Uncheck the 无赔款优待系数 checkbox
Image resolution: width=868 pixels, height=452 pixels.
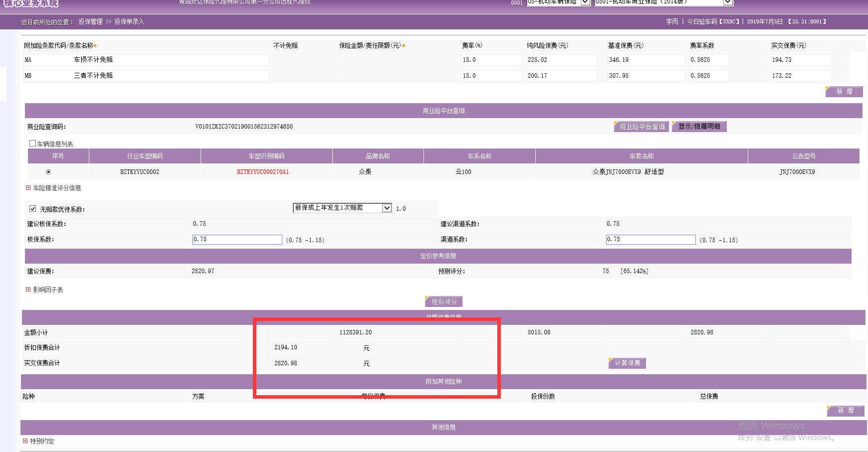[33, 209]
